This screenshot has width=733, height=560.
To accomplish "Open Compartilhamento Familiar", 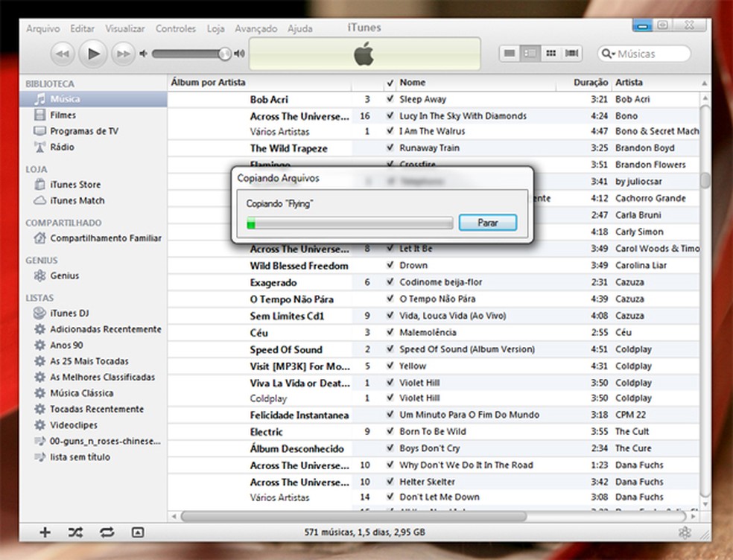I will pyautogui.click(x=93, y=238).
